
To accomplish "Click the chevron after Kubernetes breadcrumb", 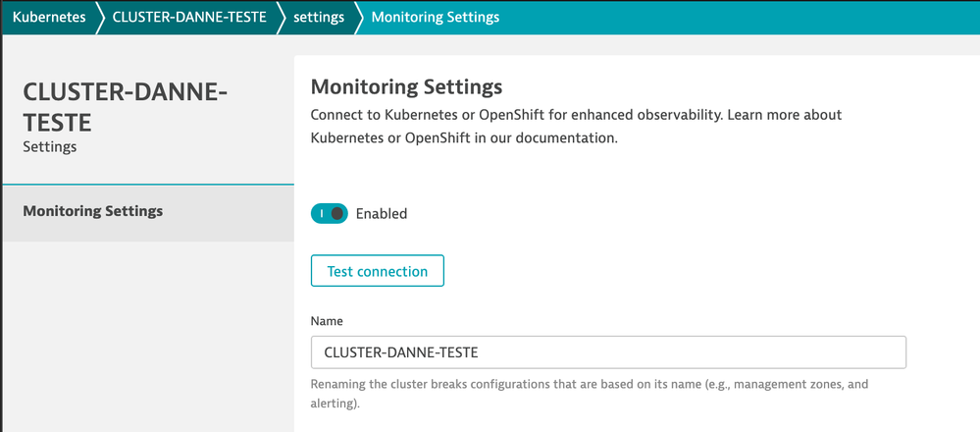I will [98, 18].
